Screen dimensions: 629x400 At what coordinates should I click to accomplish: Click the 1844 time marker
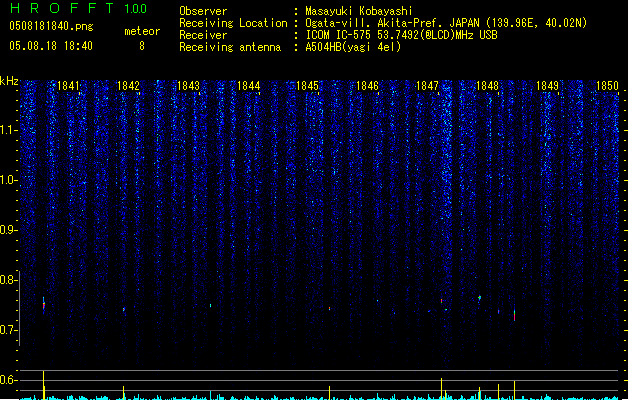pos(248,86)
